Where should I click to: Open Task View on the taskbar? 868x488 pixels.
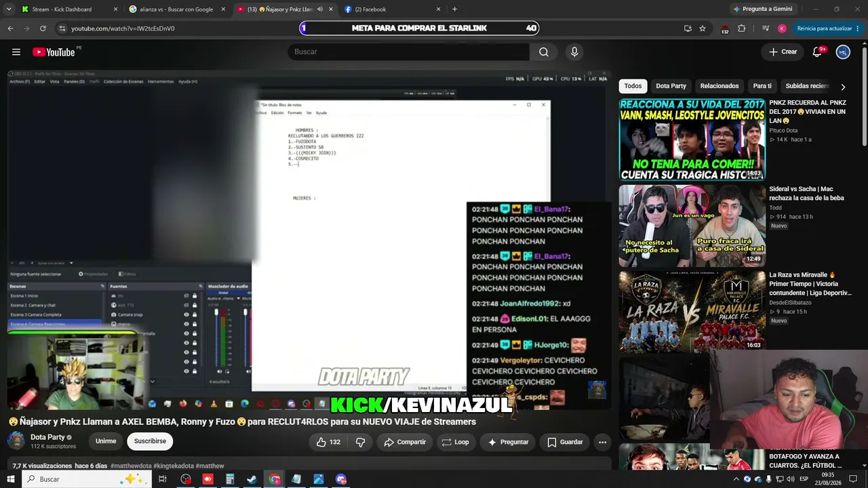click(163, 479)
